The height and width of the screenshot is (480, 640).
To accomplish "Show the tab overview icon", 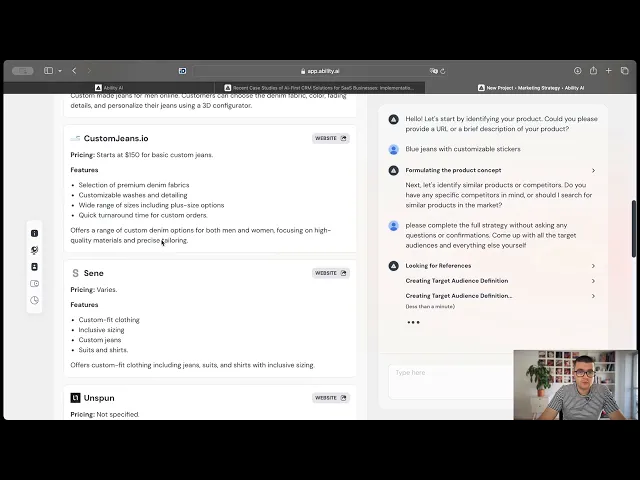I will tap(624, 71).
